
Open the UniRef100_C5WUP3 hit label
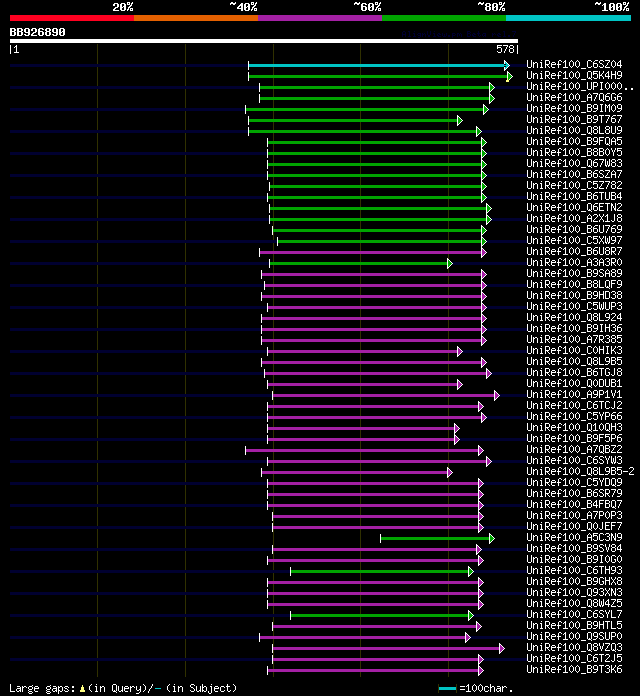point(574,307)
